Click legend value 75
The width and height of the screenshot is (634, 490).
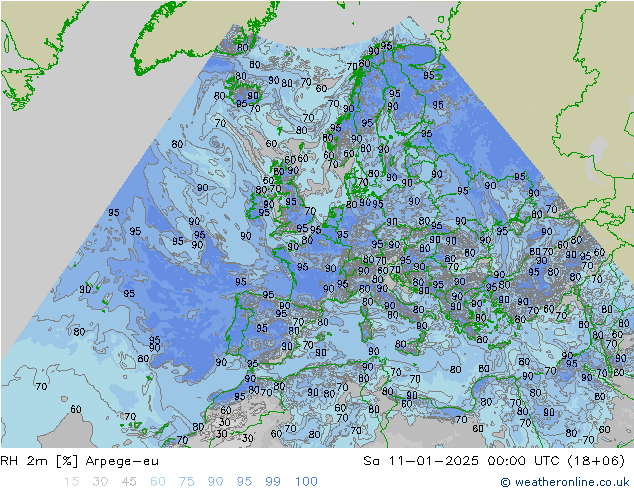(186, 482)
